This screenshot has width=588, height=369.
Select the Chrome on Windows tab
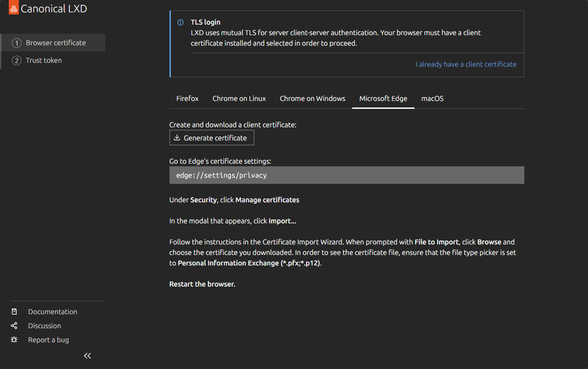pyautogui.click(x=313, y=98)
